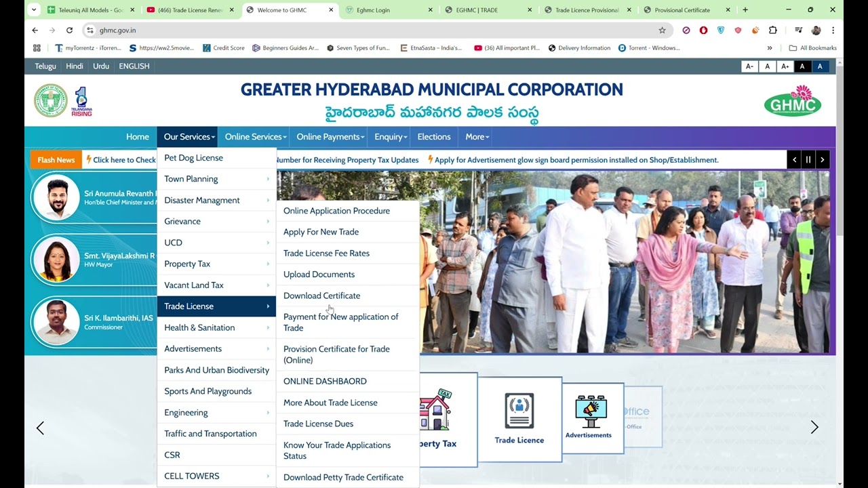Select the black contrast theme swatch
Screen dimensions: 868x488
pyautogui.click(x=802, y=66)
